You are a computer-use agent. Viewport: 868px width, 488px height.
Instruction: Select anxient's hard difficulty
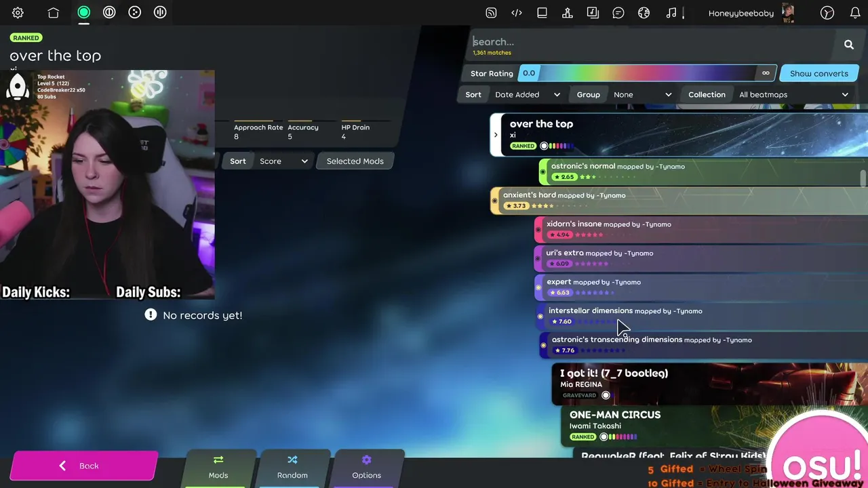click(679, 201)
